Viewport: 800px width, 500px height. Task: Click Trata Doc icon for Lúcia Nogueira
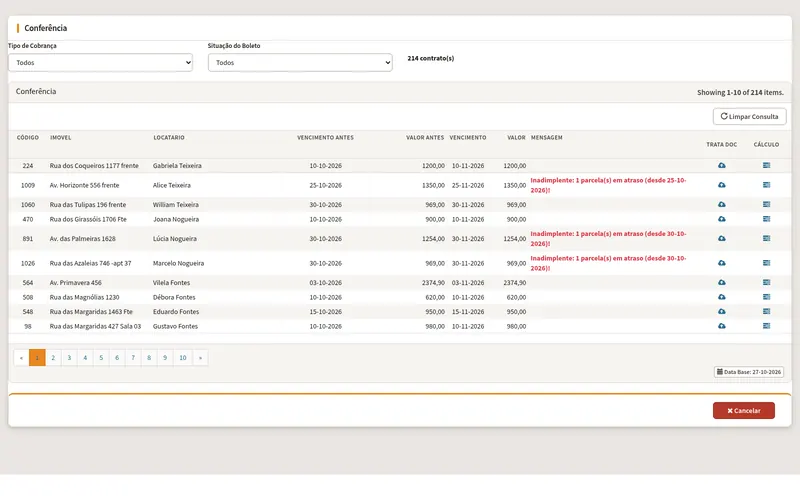[721, 238]
